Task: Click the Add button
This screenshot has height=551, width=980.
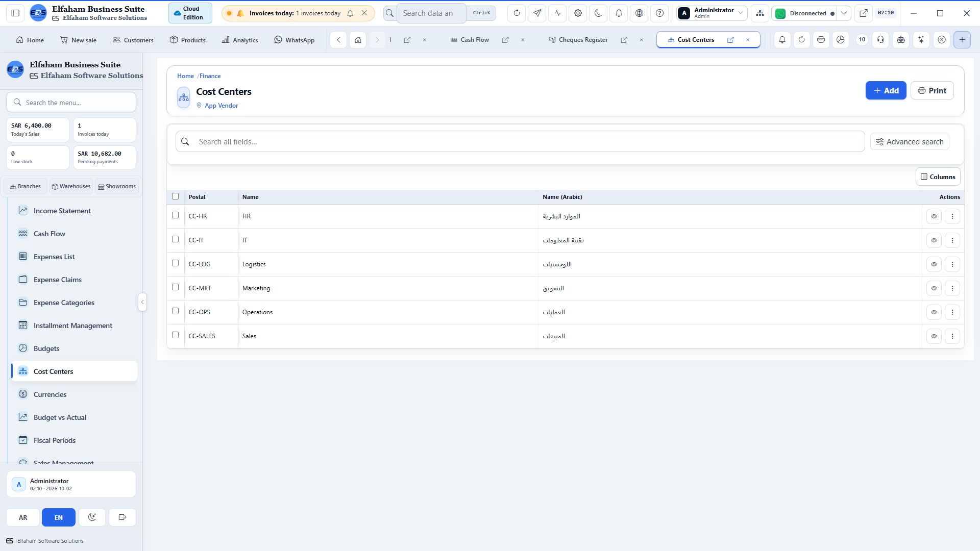Action: coord(886,91)
